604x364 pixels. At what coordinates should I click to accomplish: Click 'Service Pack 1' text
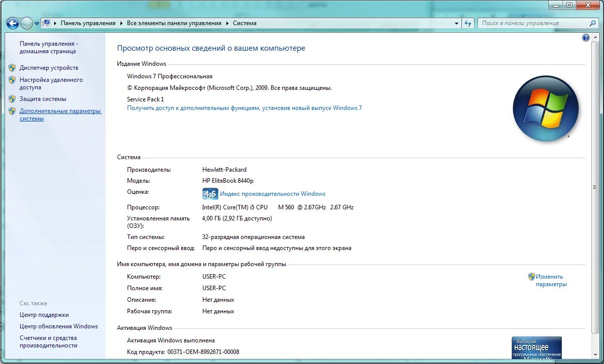(146, 99)
